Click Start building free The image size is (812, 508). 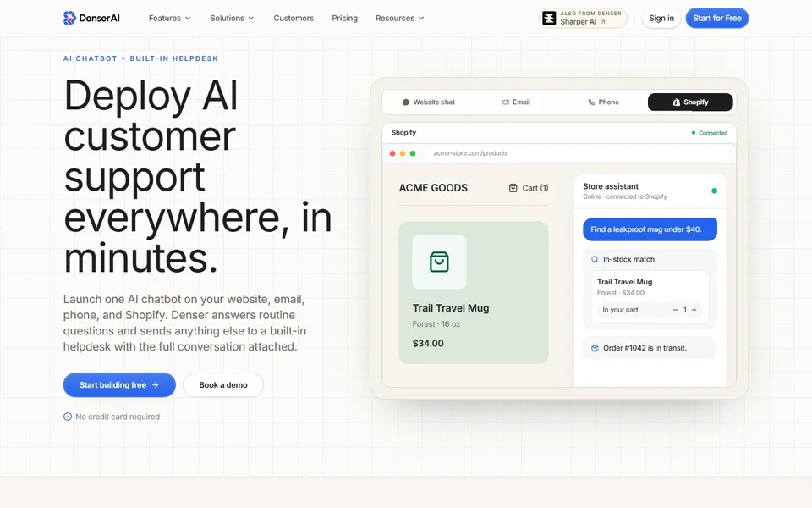pos(119,384)
